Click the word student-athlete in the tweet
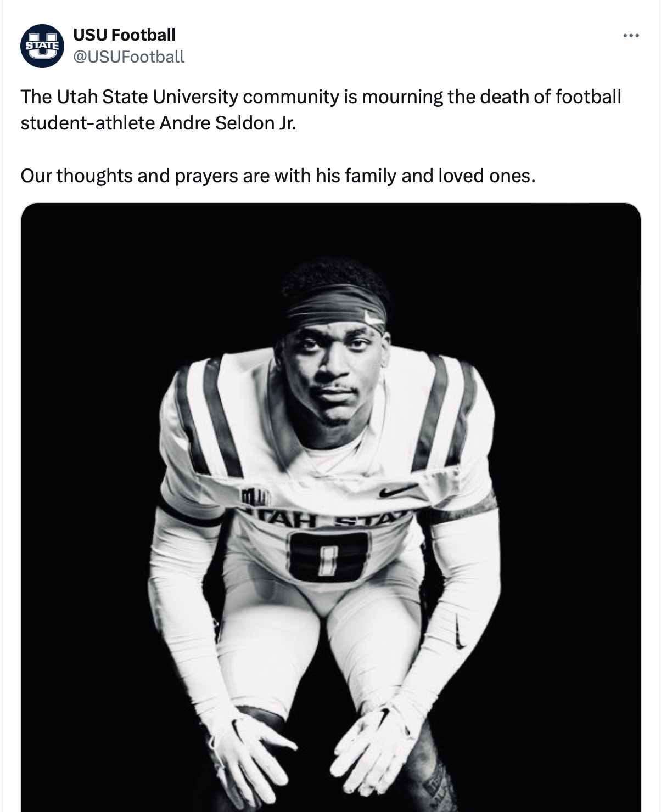661x812 pixels. (88, 122)
